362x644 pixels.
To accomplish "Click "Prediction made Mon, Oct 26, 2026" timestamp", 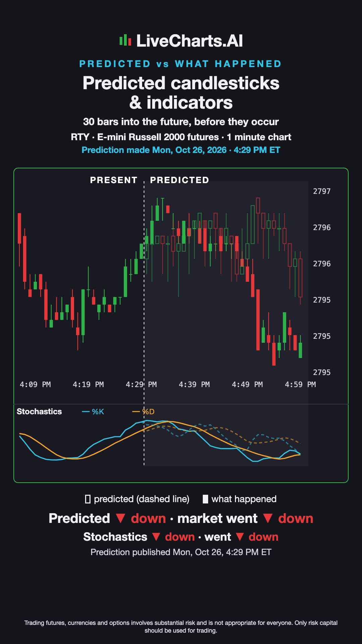I will tap(181, 150).
